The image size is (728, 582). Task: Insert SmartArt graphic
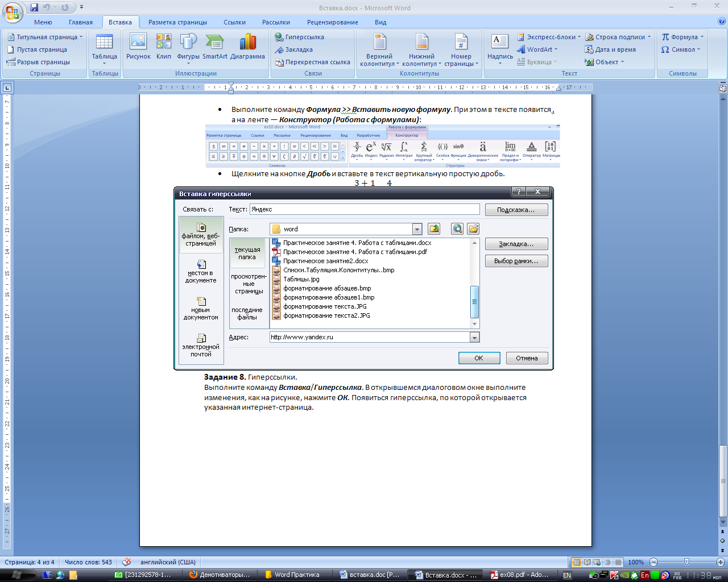click(x=214, y=47)
